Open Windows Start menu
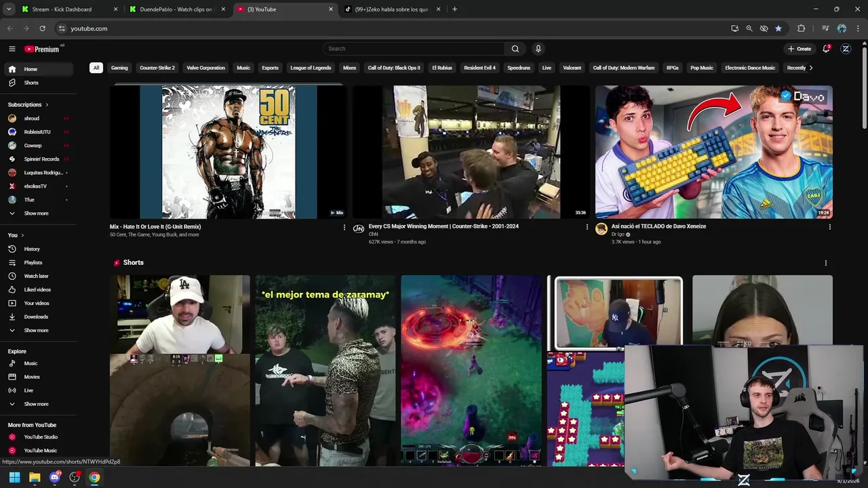The width and height of the screenshot is (868, 488). (14, 477)
